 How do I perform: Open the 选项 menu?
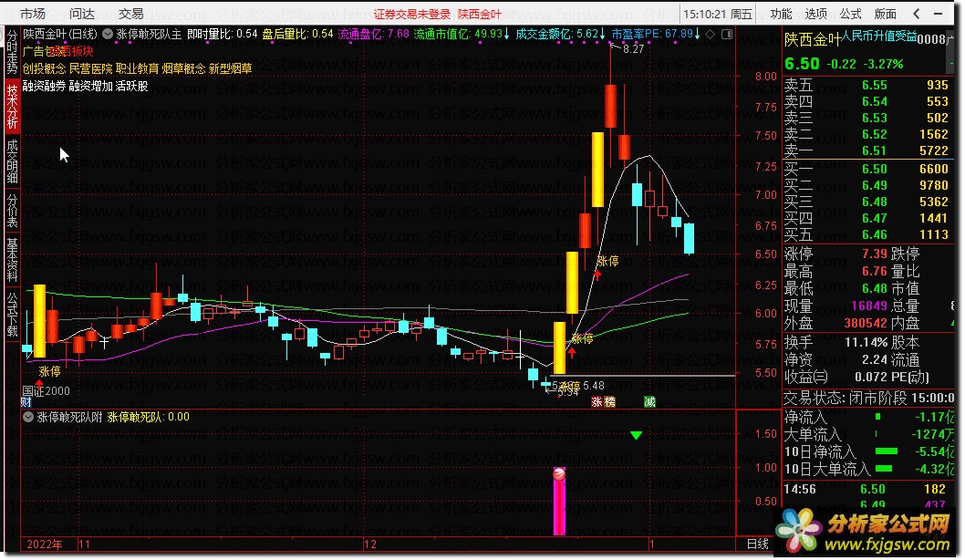[815, 14]
